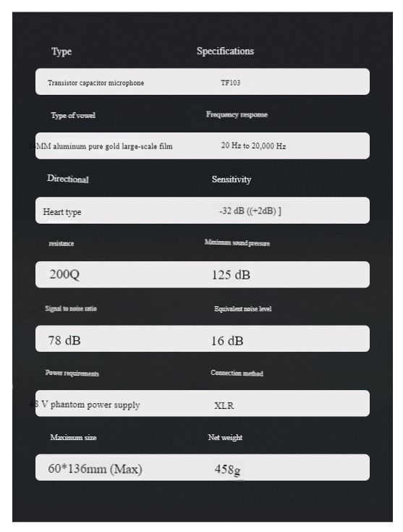Screen dimensions: 403x532
Task: Select the Heart type value
Action: (x=62, y=212)
